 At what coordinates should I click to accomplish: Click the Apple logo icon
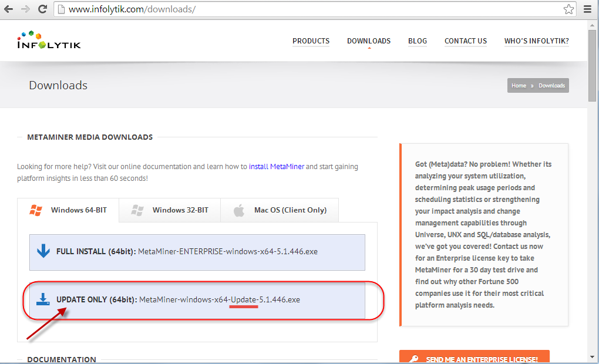click(239, 210)
